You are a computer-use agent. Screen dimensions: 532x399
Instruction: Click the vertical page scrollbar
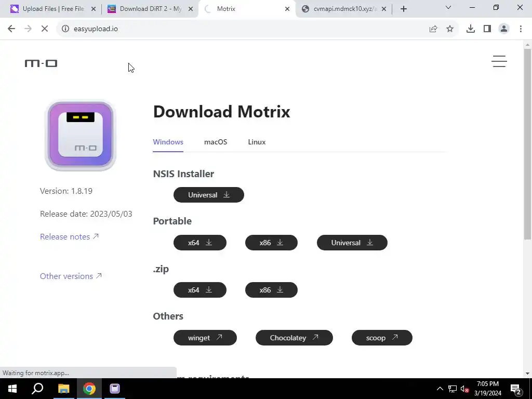pyautogui.click(x=527, y=144)
